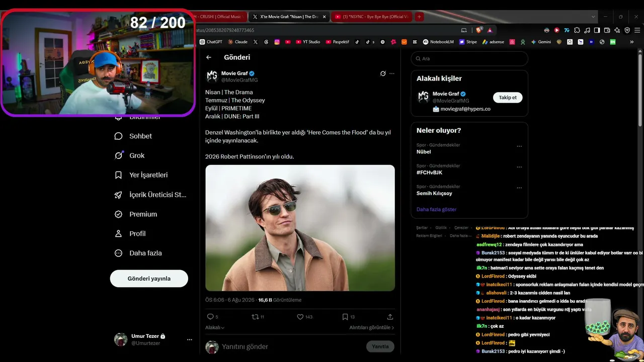Click the Brave Shields lion icon
This screenshot has width=644, height=362.
(479, 30)
